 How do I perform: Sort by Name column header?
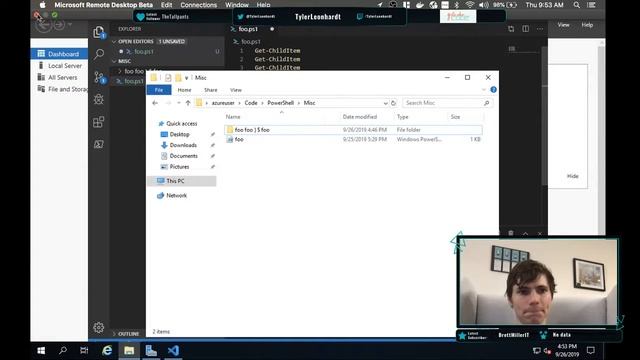click(233, 117)
